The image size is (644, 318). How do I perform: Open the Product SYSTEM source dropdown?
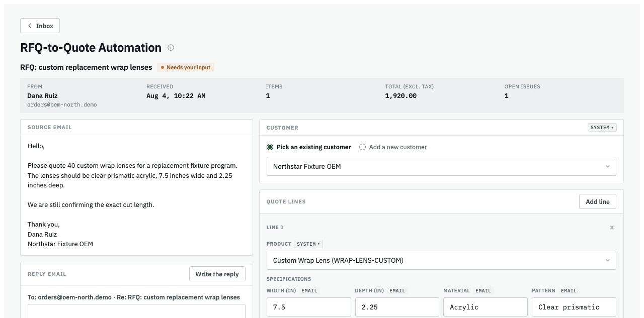pos(308,244)
